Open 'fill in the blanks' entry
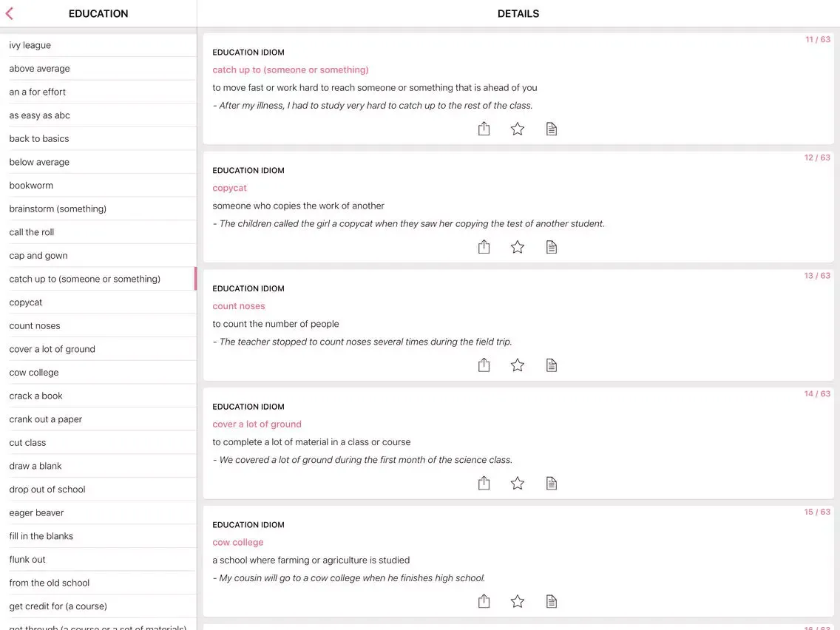Screen dimensions: 840x630 pyautogui.click(x=98, y=536)
